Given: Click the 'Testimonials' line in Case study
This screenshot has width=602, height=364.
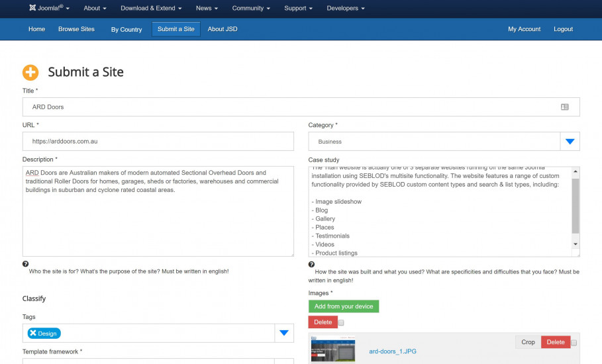Looking at the screenshot, I should pyautogui.click(x=330, y=236).
